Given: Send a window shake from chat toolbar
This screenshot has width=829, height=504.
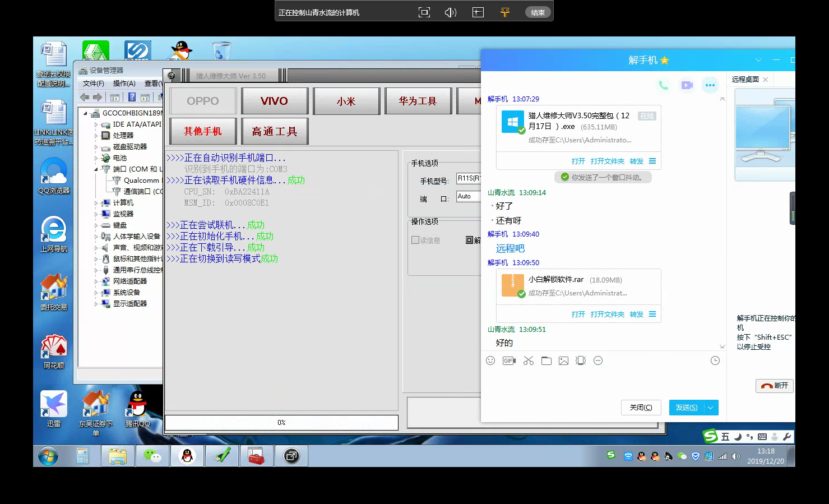Looking at the screenshot, I should pos(581,360).
